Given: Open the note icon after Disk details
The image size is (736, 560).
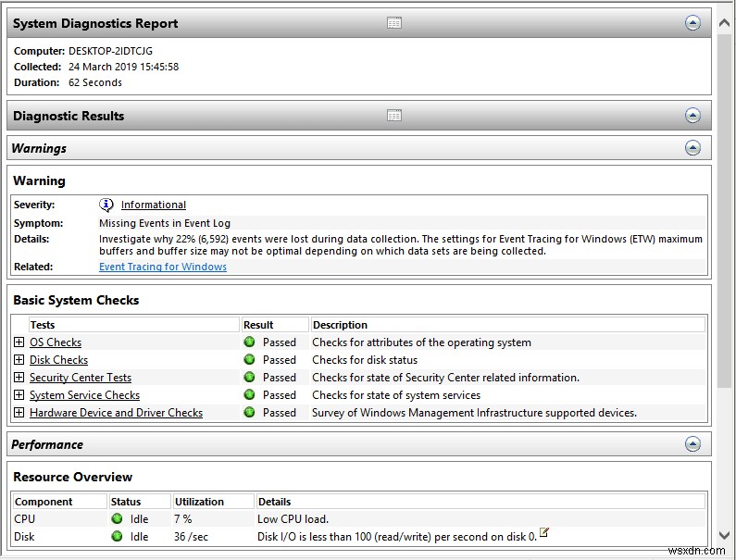Looking at the screenshot, I should [544, 532].
